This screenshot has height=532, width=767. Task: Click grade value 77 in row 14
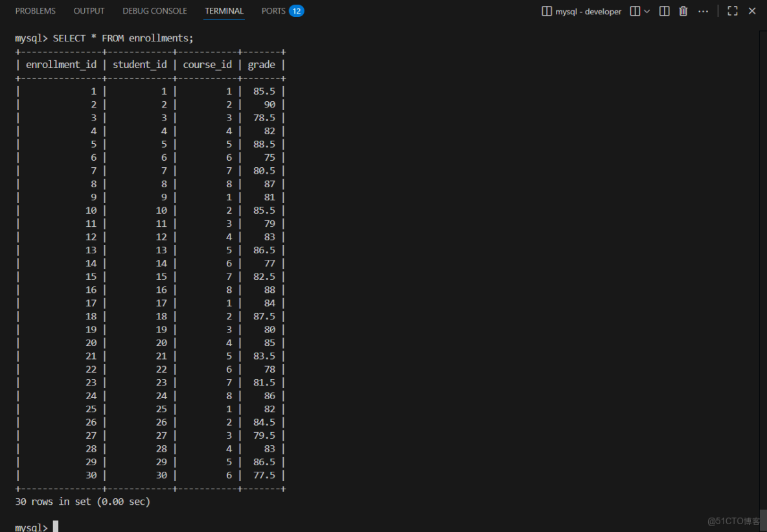(x=269, y=263)
